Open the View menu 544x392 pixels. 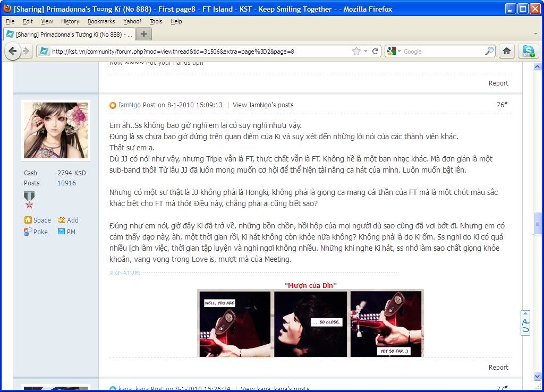click(x=47, y=21)
